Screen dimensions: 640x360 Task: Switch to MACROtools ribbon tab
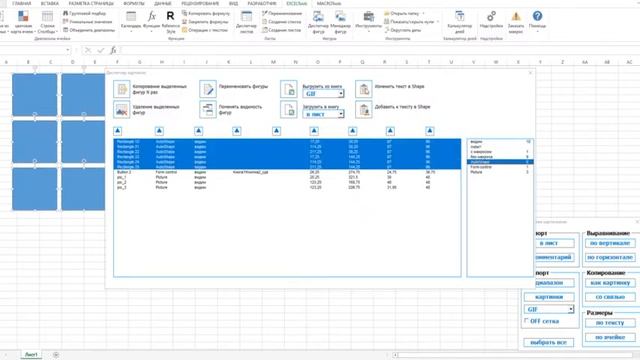tap(329, 3)
